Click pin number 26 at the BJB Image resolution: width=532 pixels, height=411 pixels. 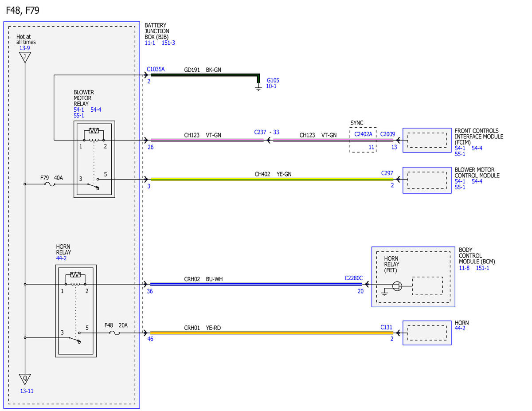pyautogui.click(x=151, y=147)
